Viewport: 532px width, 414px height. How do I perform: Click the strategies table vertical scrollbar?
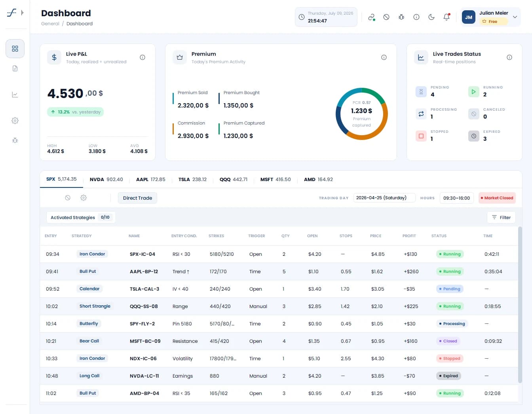tap(520, 304)
